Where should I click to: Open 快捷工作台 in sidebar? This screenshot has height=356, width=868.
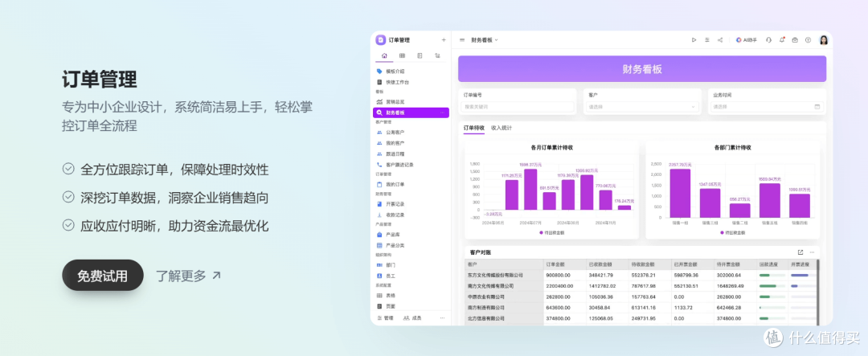[411, 82]
